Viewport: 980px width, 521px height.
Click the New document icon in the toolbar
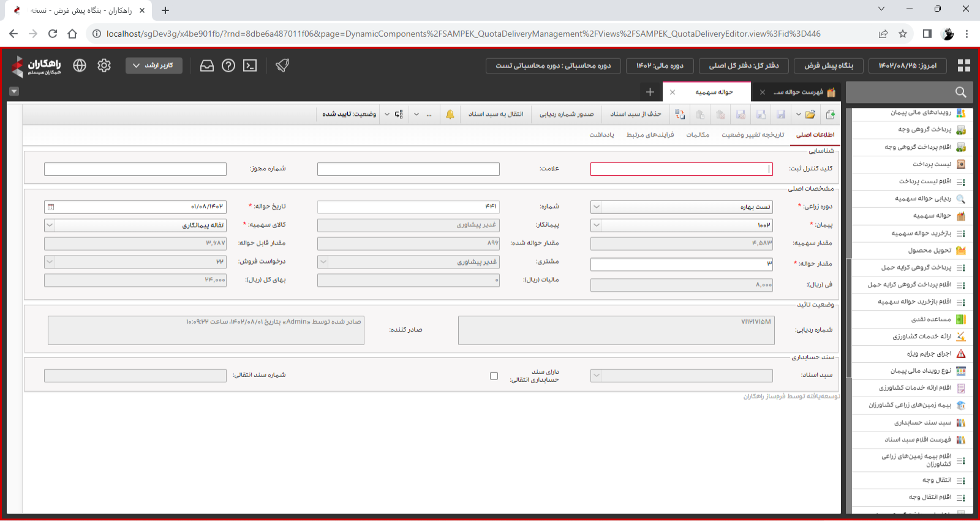click(831, 114)
